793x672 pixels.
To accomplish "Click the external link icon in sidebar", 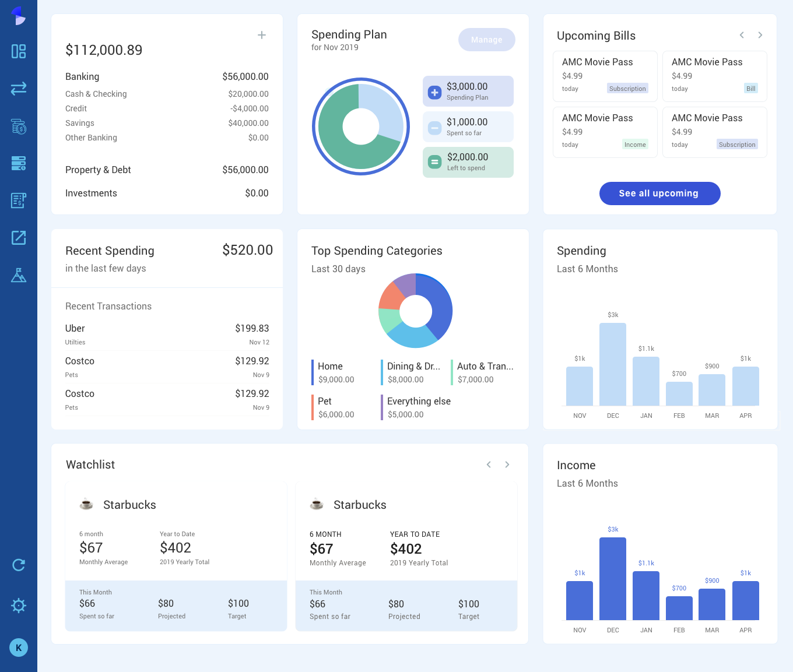I will (x=19, y=238).
